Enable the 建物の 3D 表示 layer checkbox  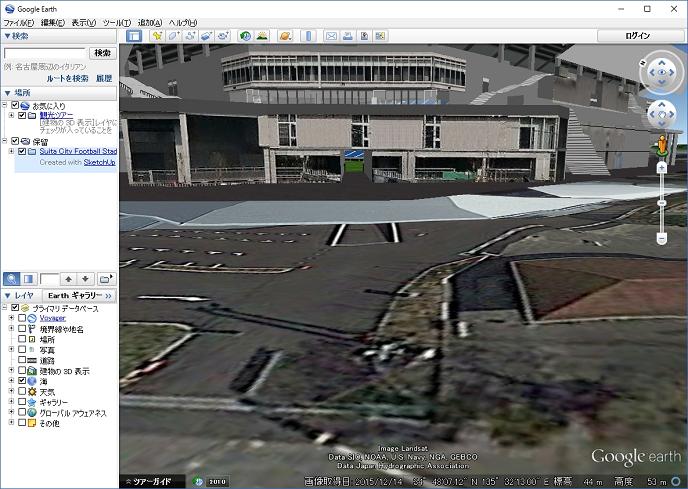(22, 371)
